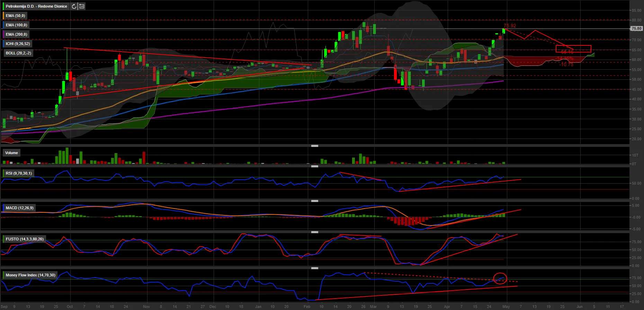Open the Money Flow Index (14,70,30) label

(30, 275)
